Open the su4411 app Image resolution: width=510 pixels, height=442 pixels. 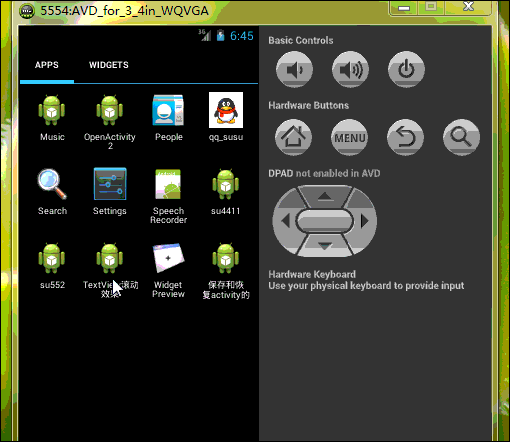point(226,192)
